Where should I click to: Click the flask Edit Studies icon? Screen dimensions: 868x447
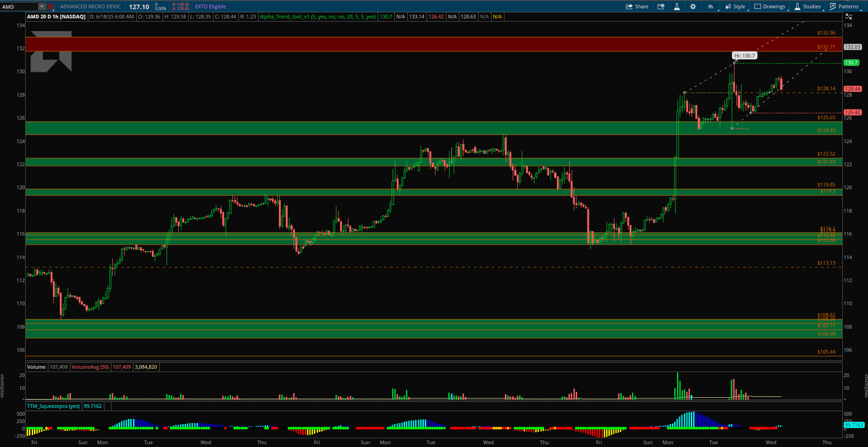677,7
